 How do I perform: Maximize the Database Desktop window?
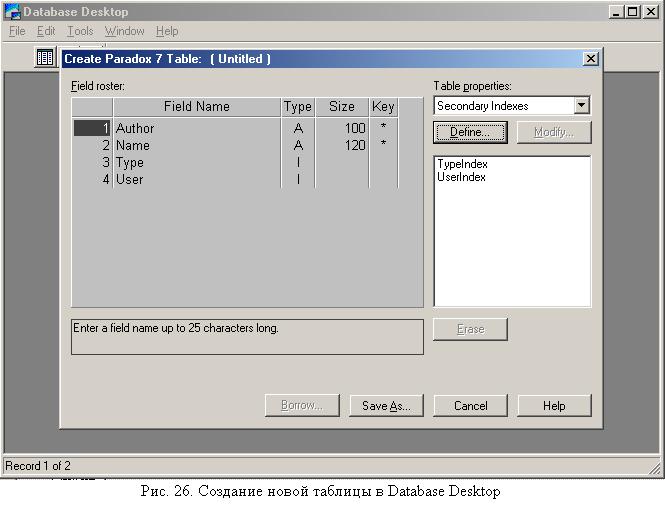(x=632, y=11)
